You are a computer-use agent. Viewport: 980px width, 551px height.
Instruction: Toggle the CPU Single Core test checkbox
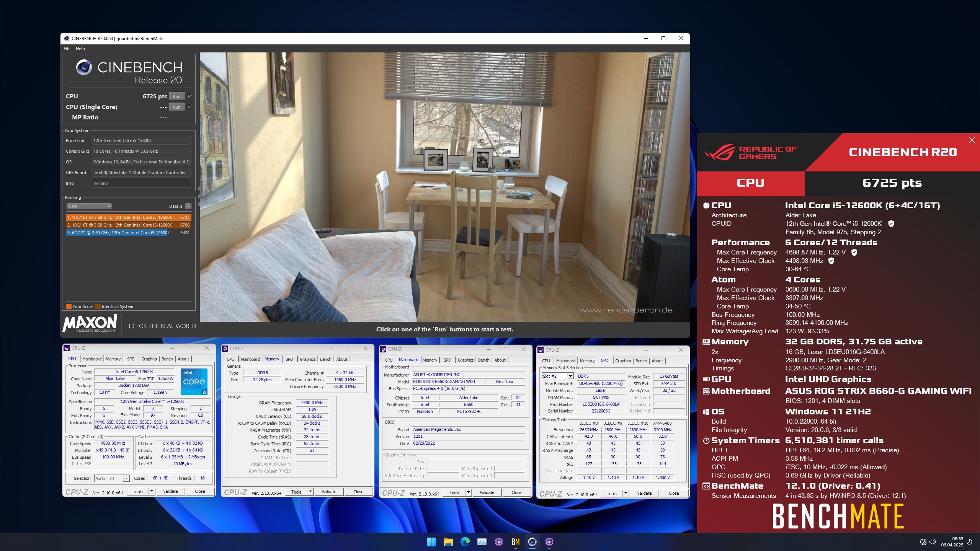tap(189, 107)
